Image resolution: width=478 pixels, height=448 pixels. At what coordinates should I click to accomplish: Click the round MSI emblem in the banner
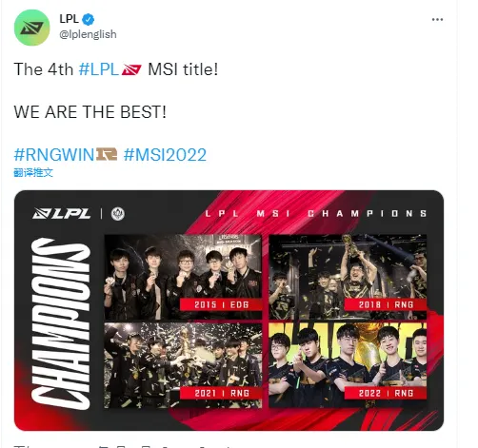(x=118, y=214)
